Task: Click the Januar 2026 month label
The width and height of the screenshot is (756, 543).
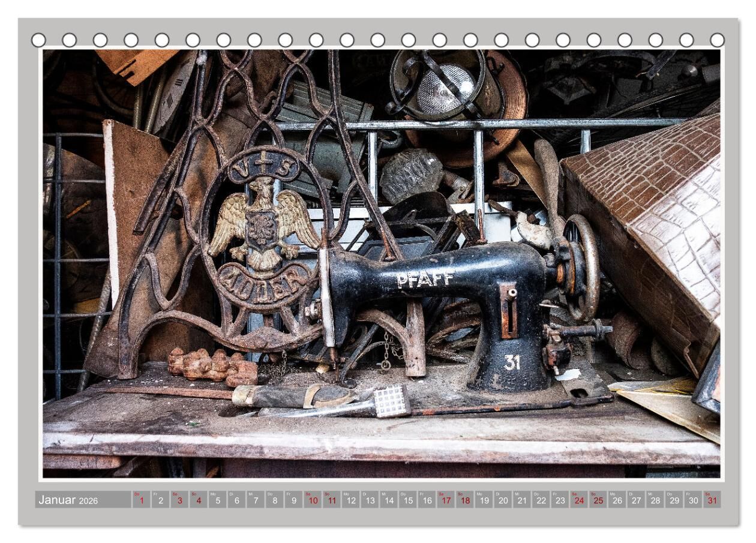Action: tap(68, 500)
